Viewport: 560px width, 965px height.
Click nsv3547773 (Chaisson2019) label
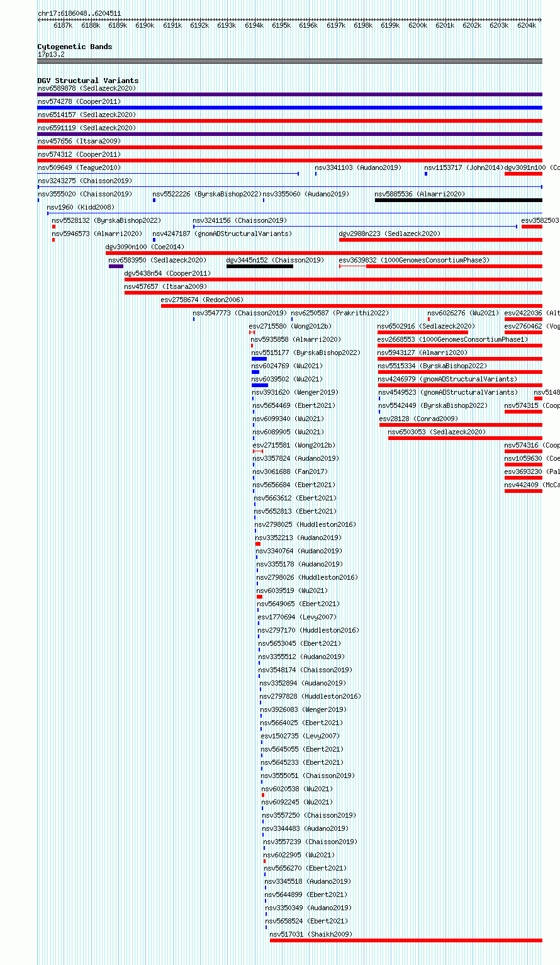point(240,313)
